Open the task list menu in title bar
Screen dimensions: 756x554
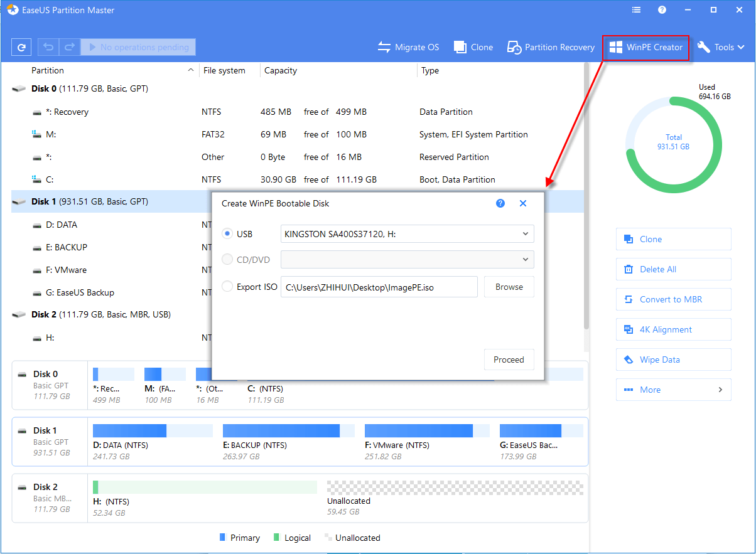click(x=636, y=10)
